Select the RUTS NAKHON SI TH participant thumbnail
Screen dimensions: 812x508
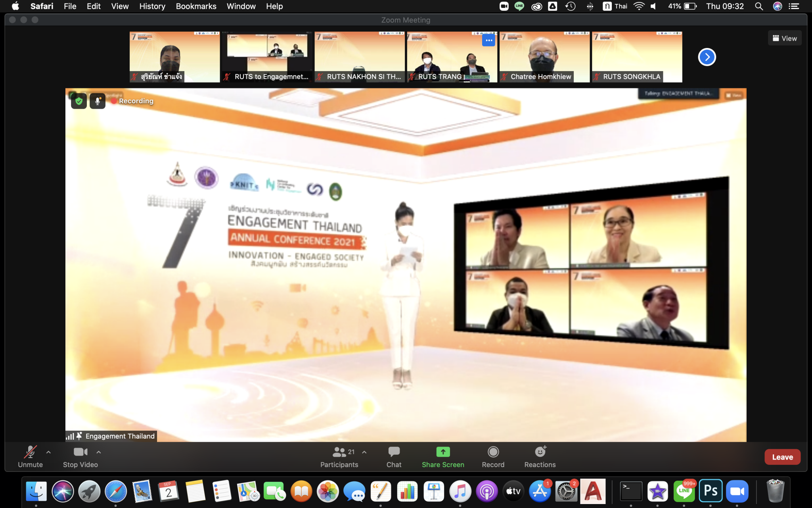click(360, 57)
